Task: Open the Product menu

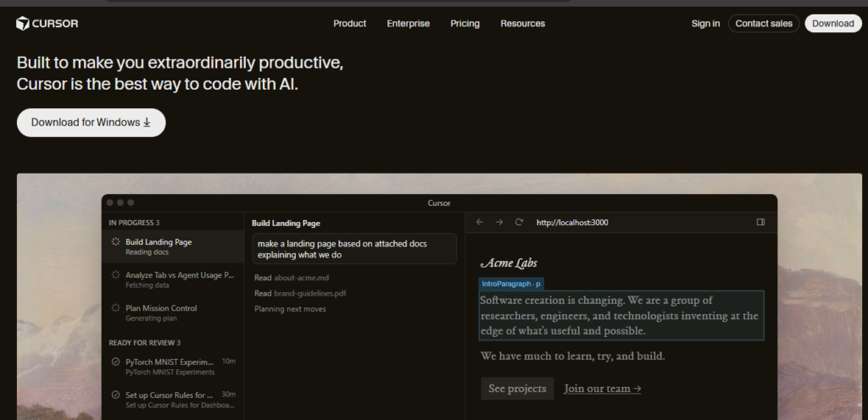Action: coord(349,23)
